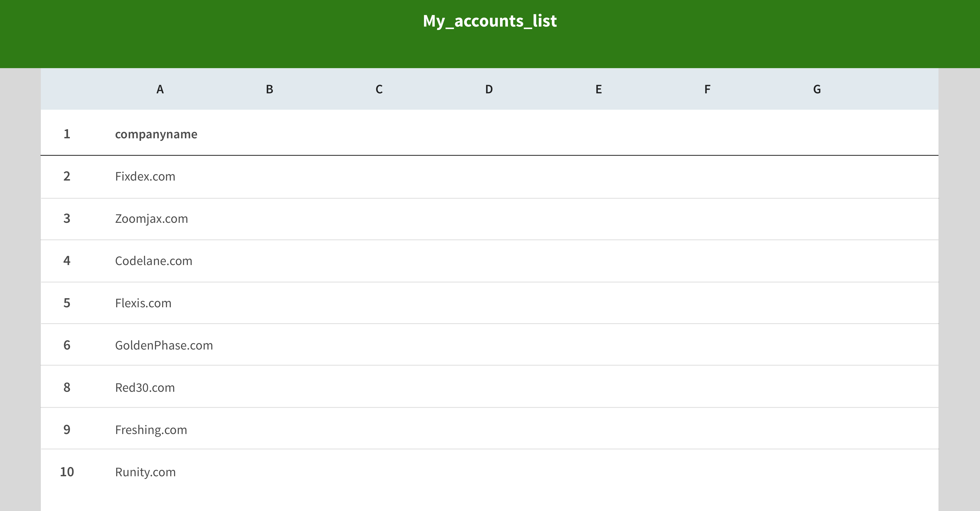This screenshot has width=980, height=511.
Task: Click the Codelane.com cell
Action: point(153,261)
